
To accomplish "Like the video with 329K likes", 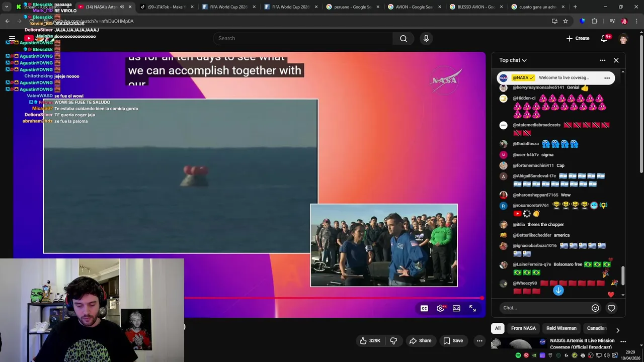I will (370, 340).
